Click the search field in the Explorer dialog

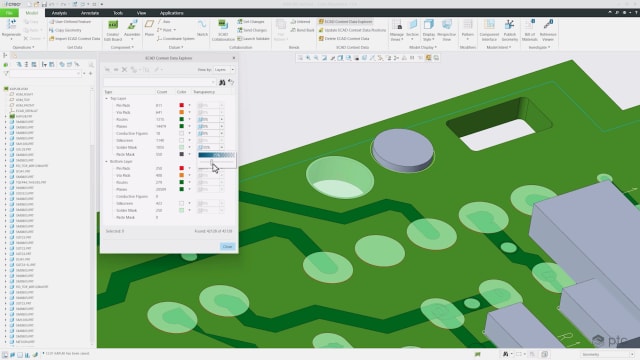pos(160,82)
